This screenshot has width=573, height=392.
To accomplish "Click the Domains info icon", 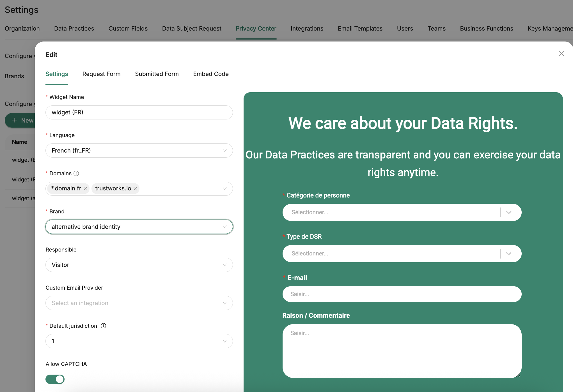I will [x=76, y=174].
